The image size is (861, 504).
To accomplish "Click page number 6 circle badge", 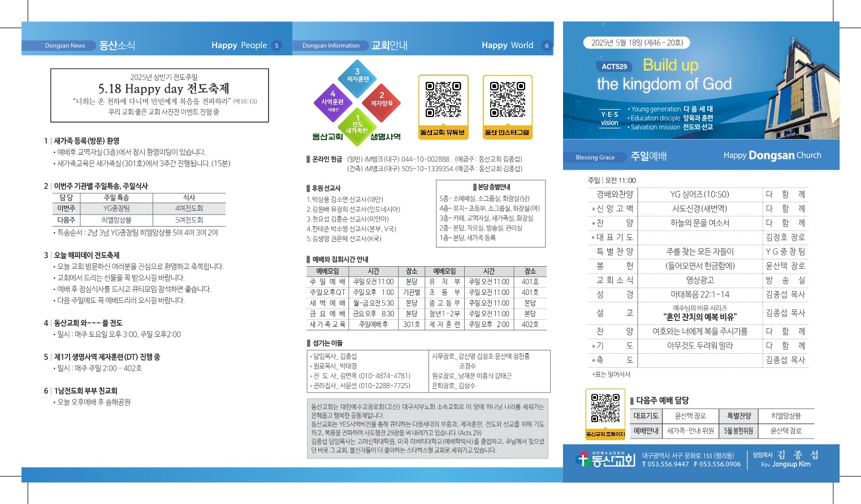I will (x=547, y=46).
